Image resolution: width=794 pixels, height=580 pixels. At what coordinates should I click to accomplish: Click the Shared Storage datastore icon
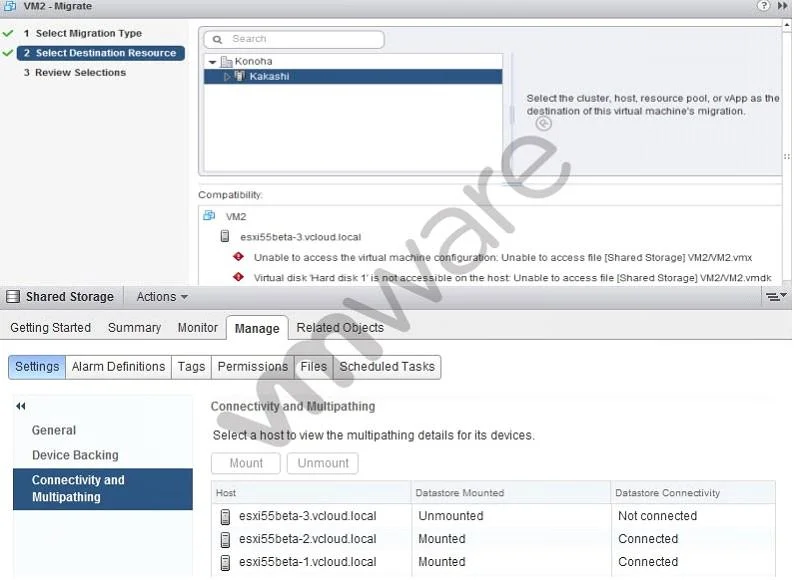tap(13, 296)
